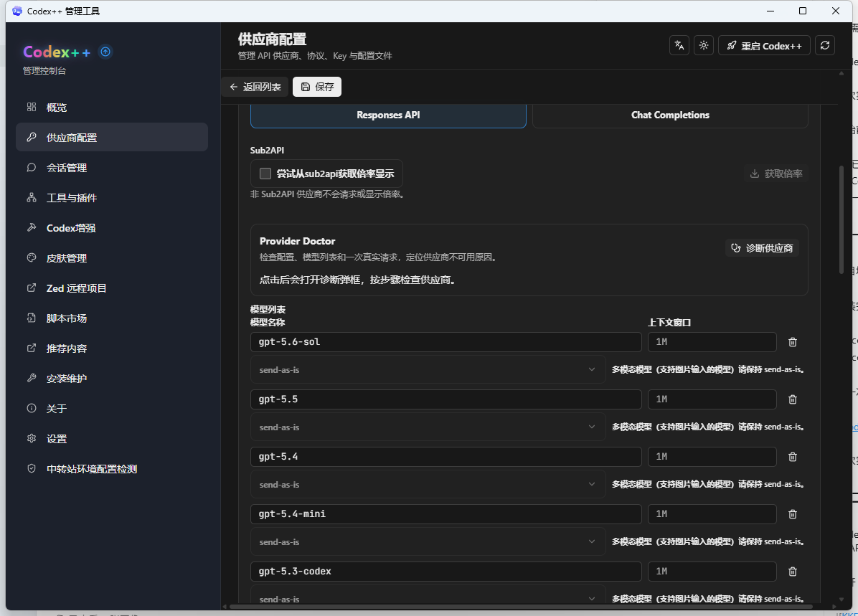The image size is (858, 616).
Task: Click the app icon in title bar
Action: pyautogui.click(x=17, y=11)
